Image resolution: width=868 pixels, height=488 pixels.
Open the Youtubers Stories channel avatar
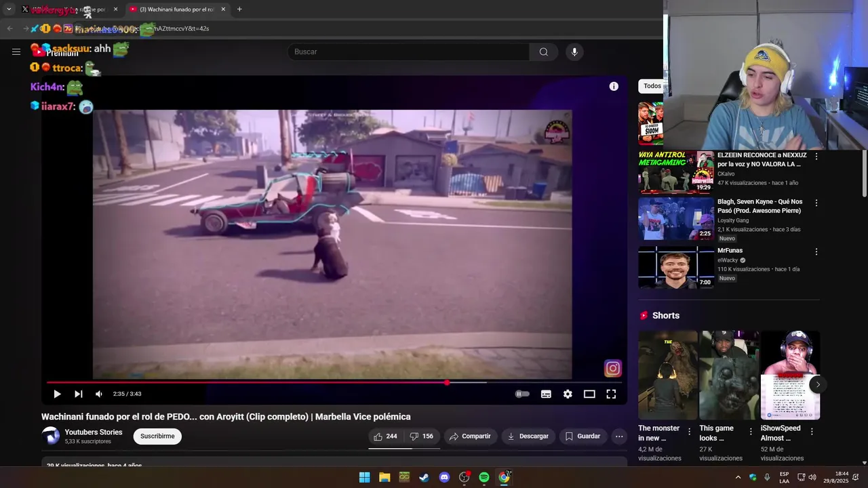coord(51,436)
